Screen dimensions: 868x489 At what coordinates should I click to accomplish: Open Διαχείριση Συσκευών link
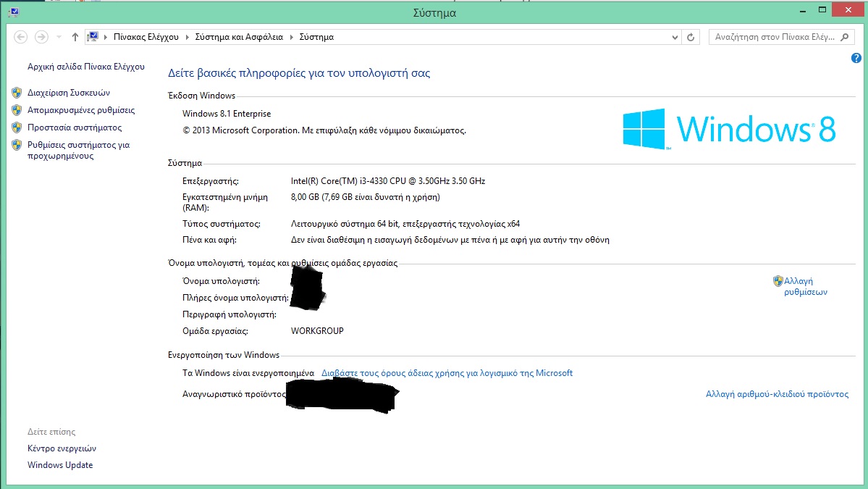[69, 93]
